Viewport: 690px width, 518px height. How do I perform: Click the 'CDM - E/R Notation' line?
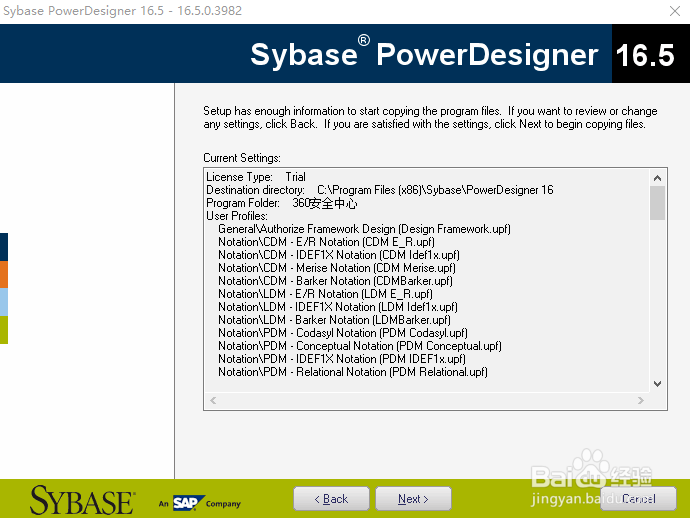[327, 242]
